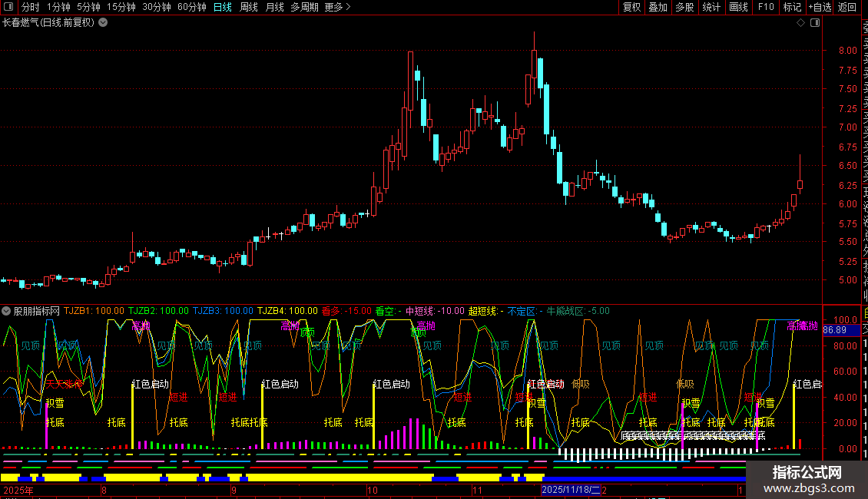Open the 画线 drawing tools
This screenshot has height=499, width=868.
[x=738, y=7]
